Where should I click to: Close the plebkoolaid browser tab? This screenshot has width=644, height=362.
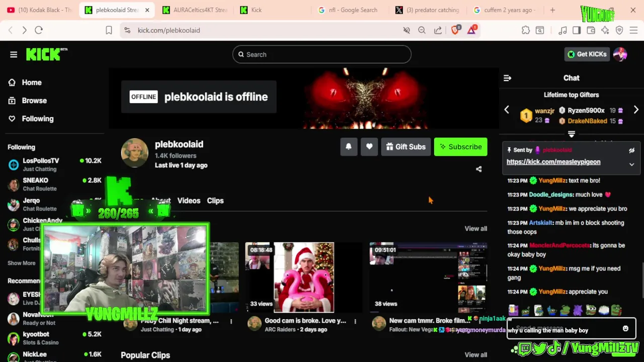click(147, 10)
